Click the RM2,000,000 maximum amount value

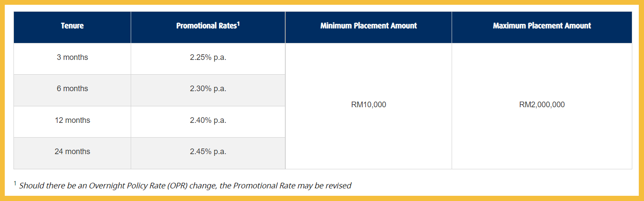(542, 105)
